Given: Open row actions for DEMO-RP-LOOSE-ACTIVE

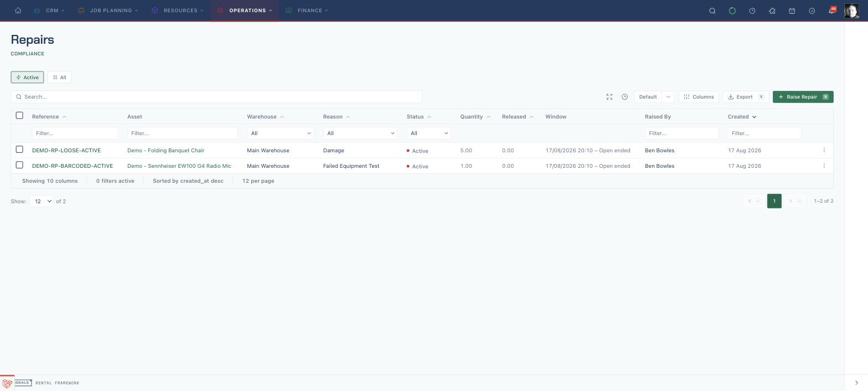Looking at the screenshot, I should [824, 150].
